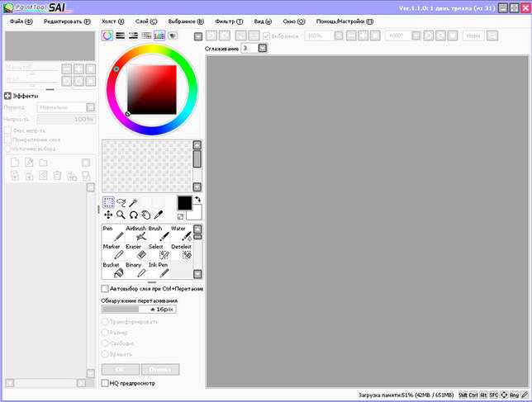
Task: Choose the Brush tool
Action: (159, 234)
